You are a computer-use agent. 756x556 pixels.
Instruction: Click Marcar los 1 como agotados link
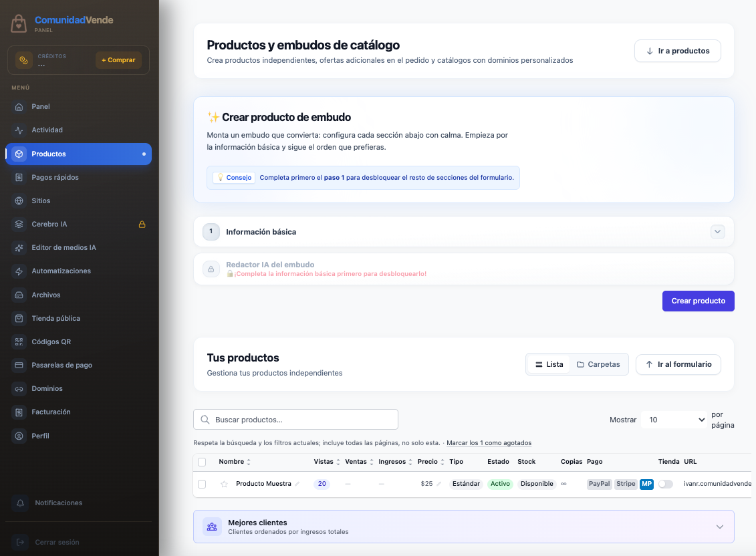[x=489, y=442]
